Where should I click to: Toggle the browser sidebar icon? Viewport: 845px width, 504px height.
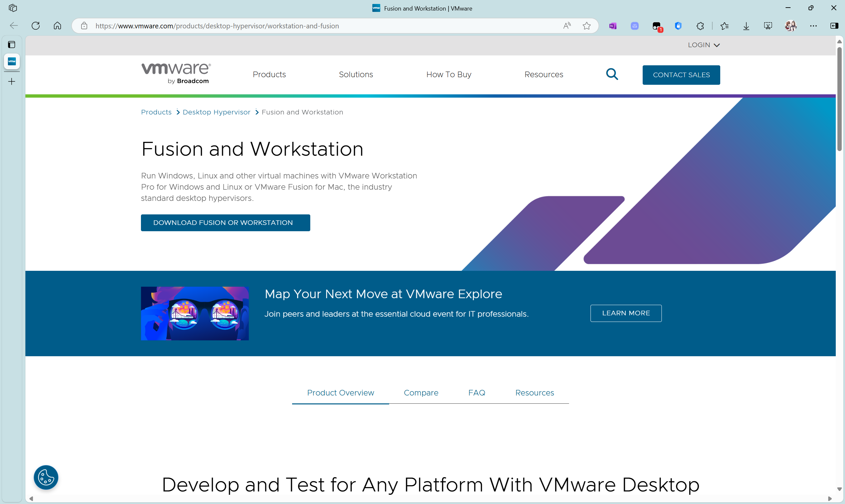834,26
